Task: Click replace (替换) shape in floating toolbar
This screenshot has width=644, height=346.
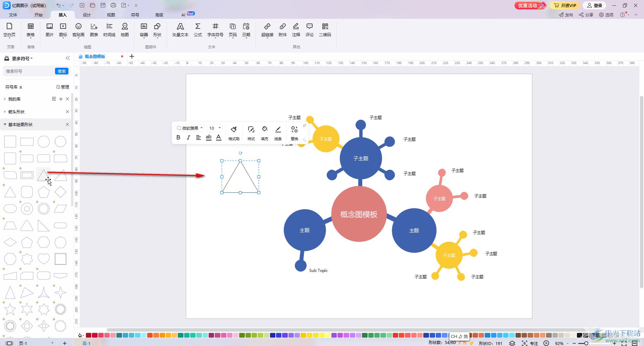Action: 294,133
